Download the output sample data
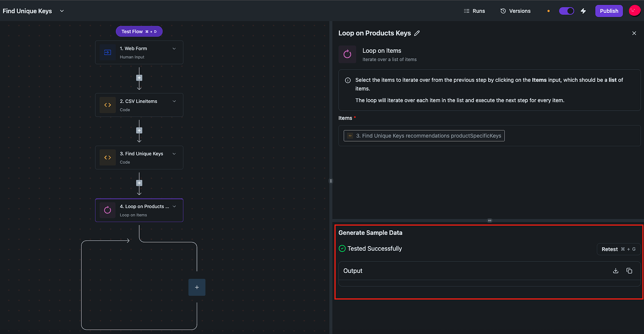The height and width of the screenshot is (334, 644). (x=616, y=271)
